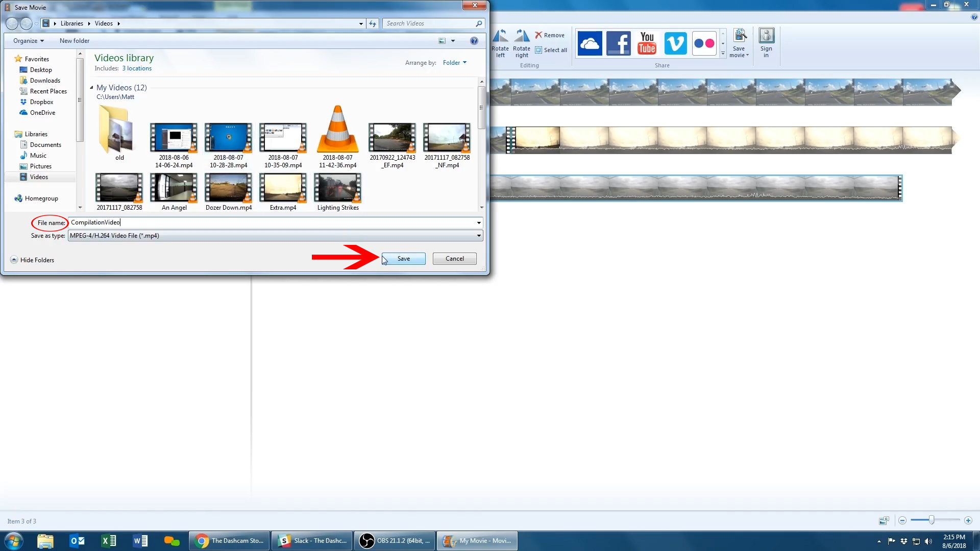Screen dimensions: 980x551
Task: Open the Arrange by Folder dropdown
Action: coord(454,63)
